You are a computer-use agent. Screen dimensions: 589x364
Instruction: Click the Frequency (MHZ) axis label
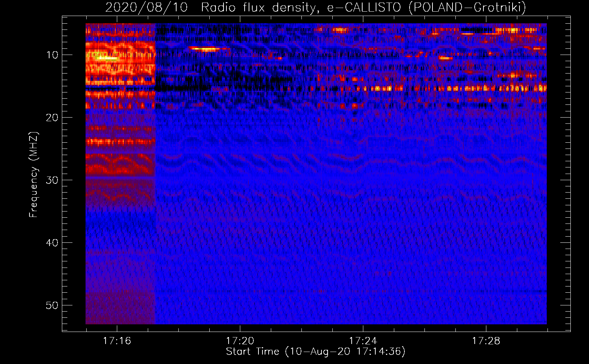point(33,175)
